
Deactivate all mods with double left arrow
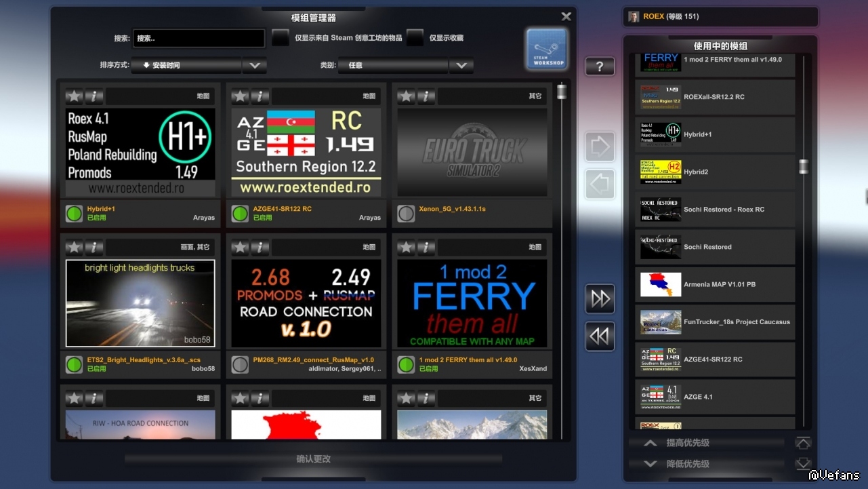pos(600,336)
